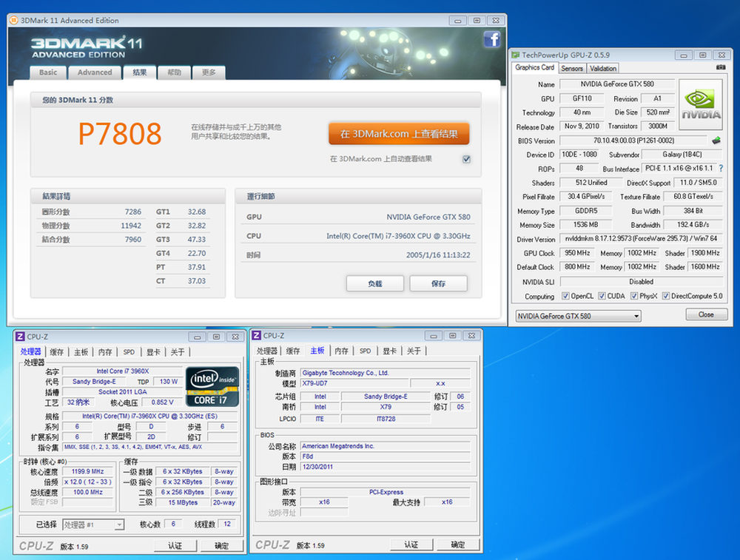Switch to the Basic tab in 3DMark 11
740x560 pixels.
coord(48,72)
